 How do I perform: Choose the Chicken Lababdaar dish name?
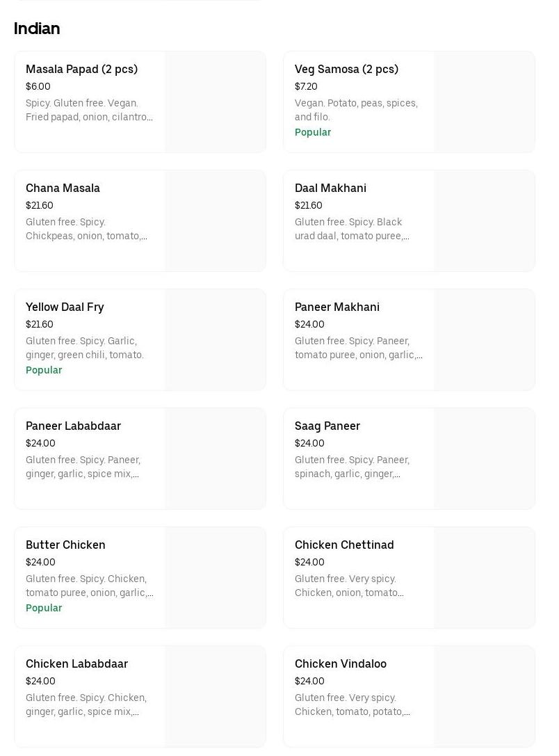click(x=76, y=664)
